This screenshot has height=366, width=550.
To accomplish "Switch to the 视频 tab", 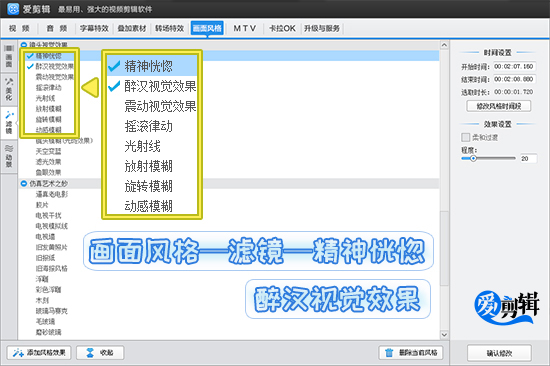I will click(19, 28).
